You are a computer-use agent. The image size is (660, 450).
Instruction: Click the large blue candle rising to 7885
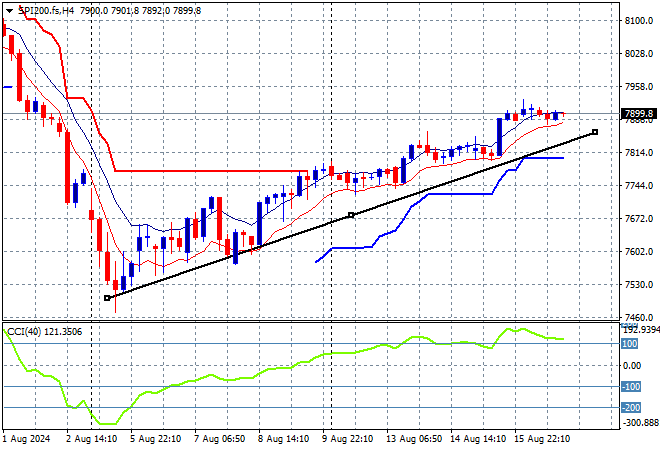pos(499,137)
